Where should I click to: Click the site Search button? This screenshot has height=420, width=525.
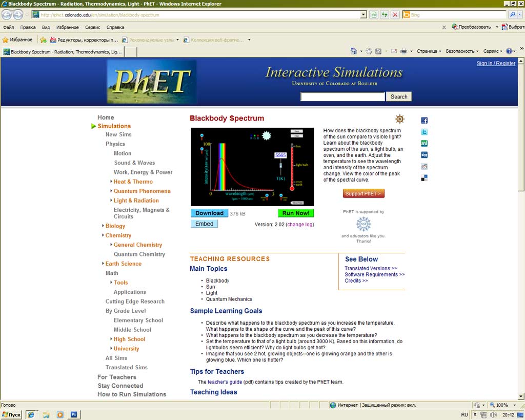point(399,96)
